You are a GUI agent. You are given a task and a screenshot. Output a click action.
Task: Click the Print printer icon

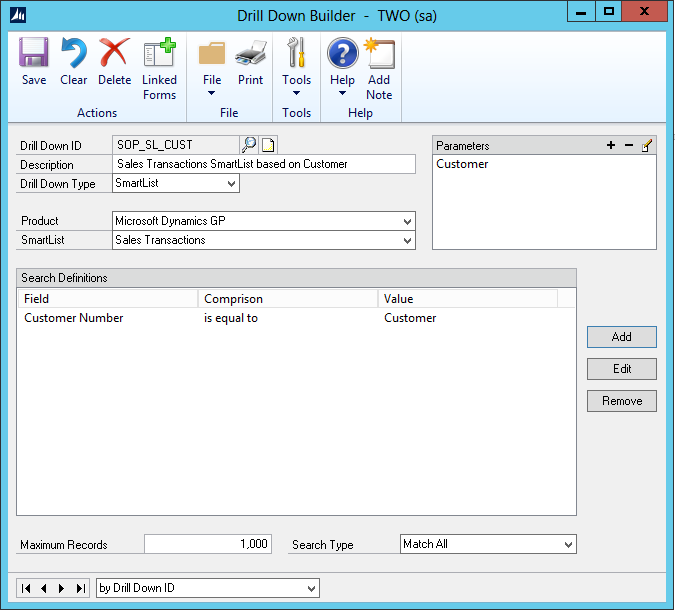coord(251,53)
